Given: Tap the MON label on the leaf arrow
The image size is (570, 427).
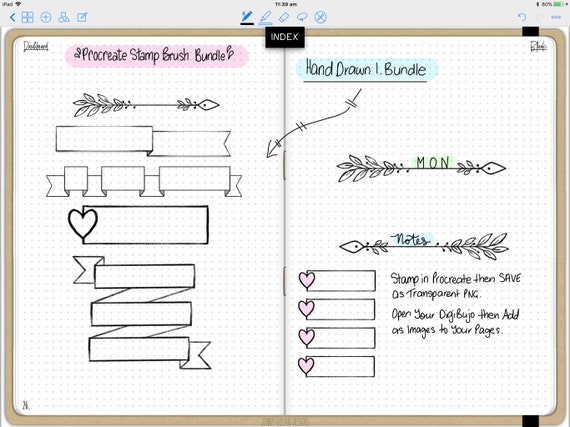Looking at the screenshot, I should [x=433, y=163].
